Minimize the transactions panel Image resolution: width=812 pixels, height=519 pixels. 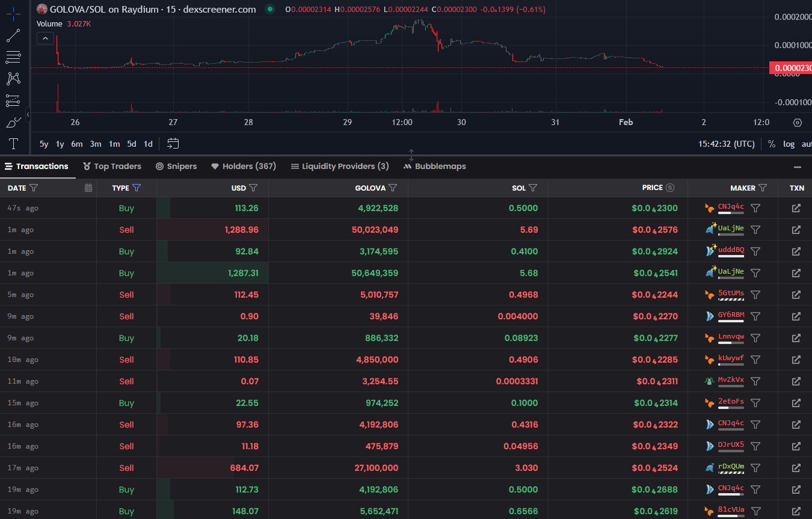click(x=798, y=167)
